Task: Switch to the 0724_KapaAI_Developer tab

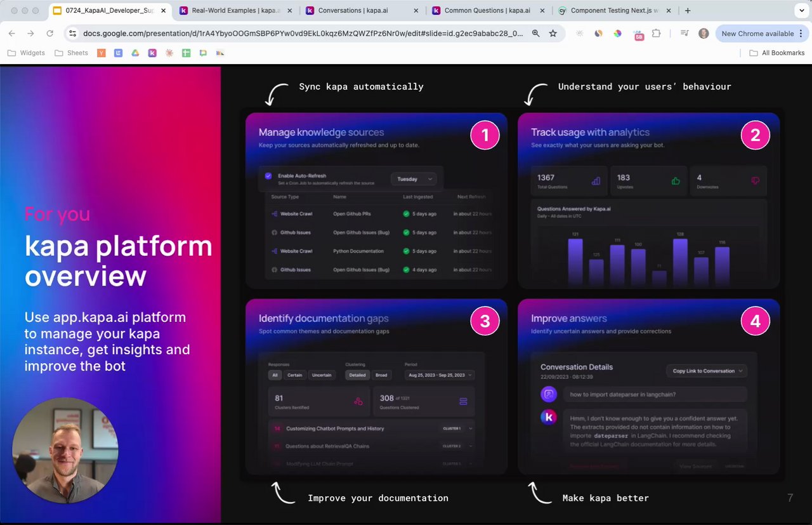Action: 109,11
